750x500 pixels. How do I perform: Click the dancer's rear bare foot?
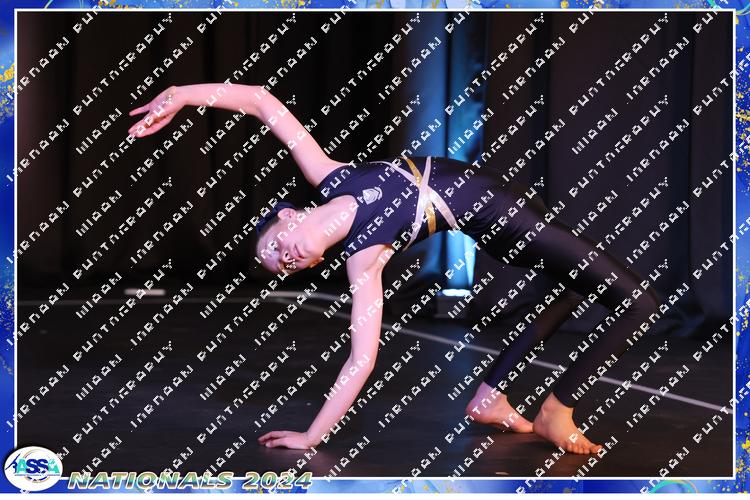pos(495,408)
